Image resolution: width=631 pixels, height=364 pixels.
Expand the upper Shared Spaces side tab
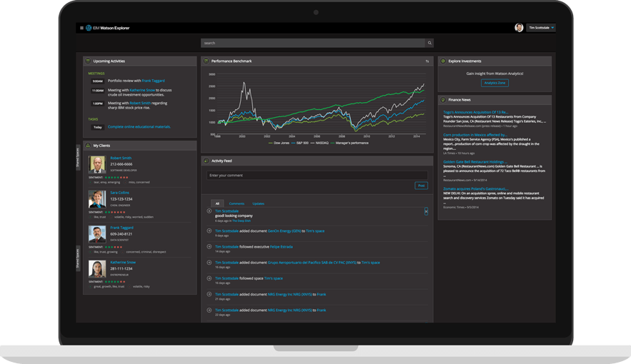pyautogui.click(x=78, y=158)
